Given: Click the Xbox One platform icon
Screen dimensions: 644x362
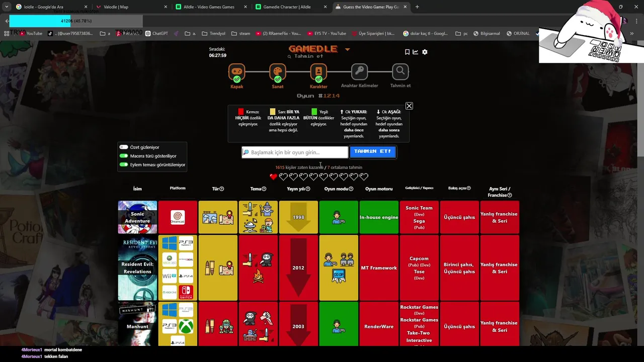Looking at the screenshot, I should 169,292.
